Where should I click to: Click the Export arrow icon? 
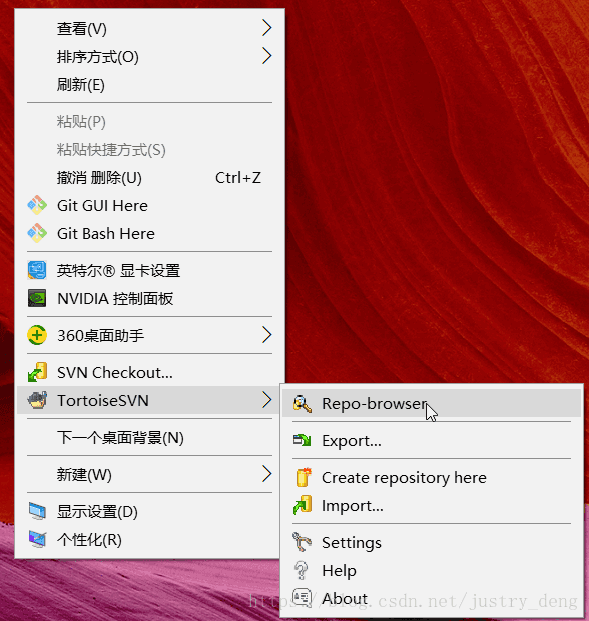coord(302,440)
